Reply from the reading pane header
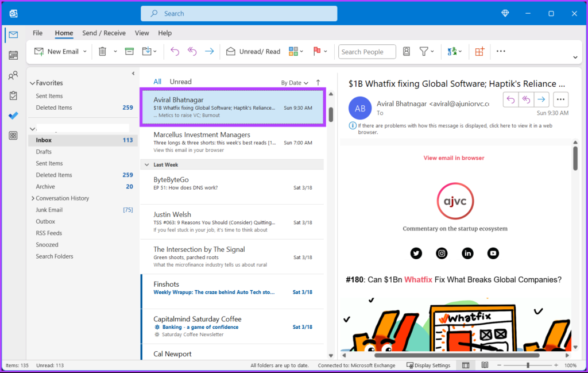This screenshot has width=588, height=373. click(x=510, y=99)
